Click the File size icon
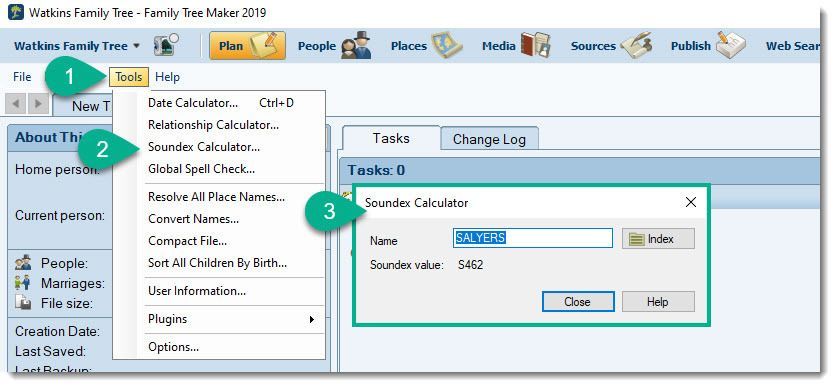Screen dimensions: 835x387 [x=23, y=302]
